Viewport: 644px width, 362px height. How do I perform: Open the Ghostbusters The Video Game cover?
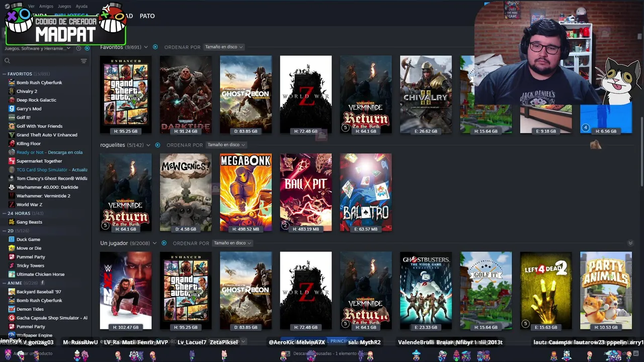[426, 291]
